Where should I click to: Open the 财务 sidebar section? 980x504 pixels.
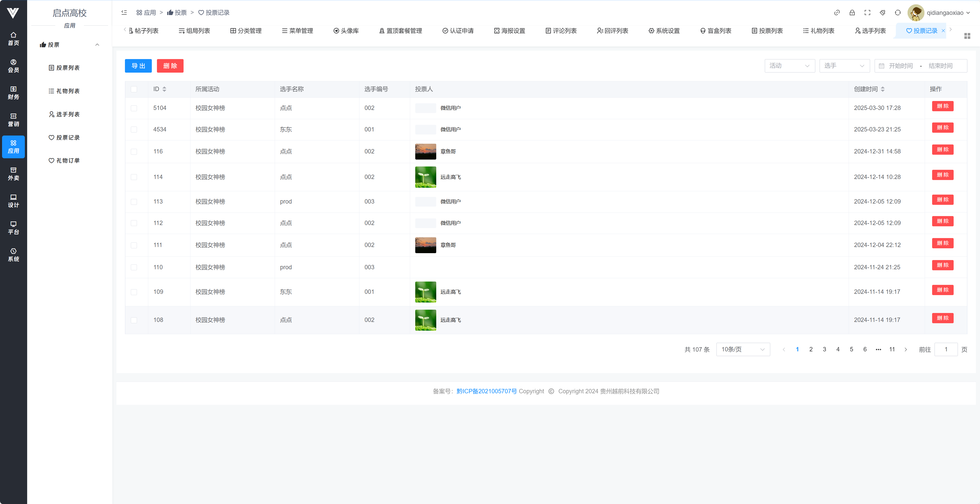click(x=13, y=93)
